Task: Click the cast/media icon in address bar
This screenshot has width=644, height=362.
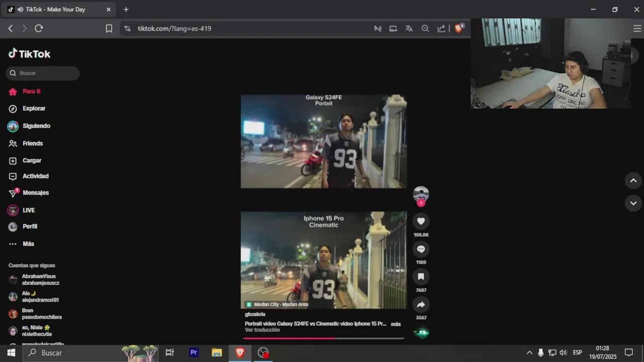Action: [x=393, y=29]
